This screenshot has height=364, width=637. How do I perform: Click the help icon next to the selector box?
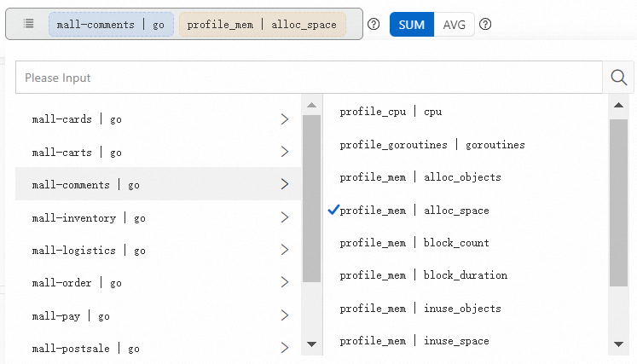[374, 25]
